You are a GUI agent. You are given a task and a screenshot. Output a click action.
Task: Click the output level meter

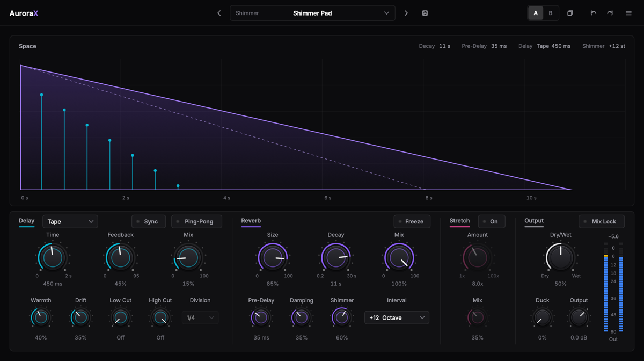point(613,287)
